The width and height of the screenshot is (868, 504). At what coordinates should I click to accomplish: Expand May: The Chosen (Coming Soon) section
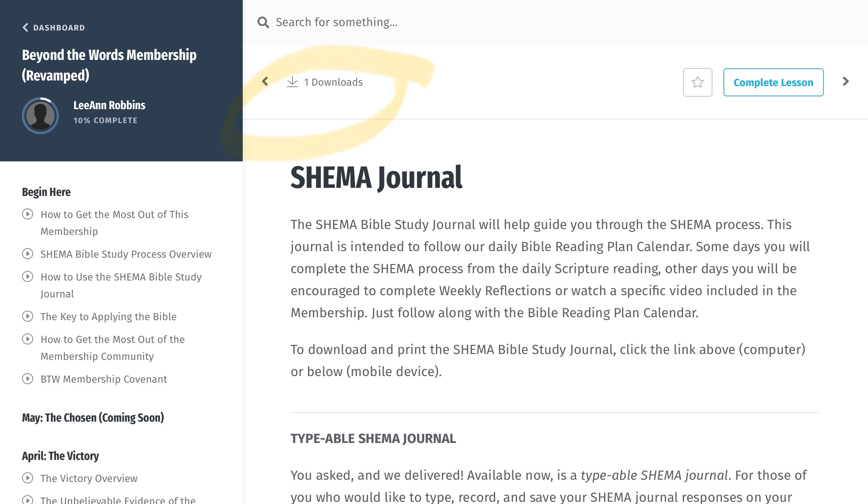click(x=93, y=418)
